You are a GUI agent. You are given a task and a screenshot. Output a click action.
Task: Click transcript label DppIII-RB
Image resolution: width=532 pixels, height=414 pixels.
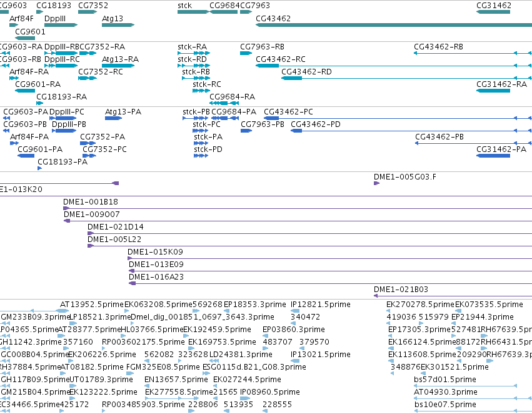pos(62,47)
